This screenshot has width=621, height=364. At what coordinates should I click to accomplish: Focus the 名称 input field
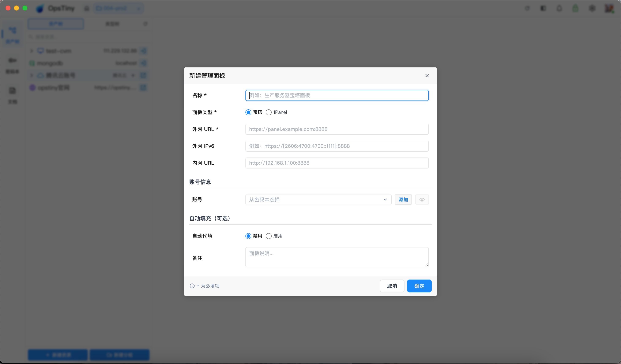[337, 95]
